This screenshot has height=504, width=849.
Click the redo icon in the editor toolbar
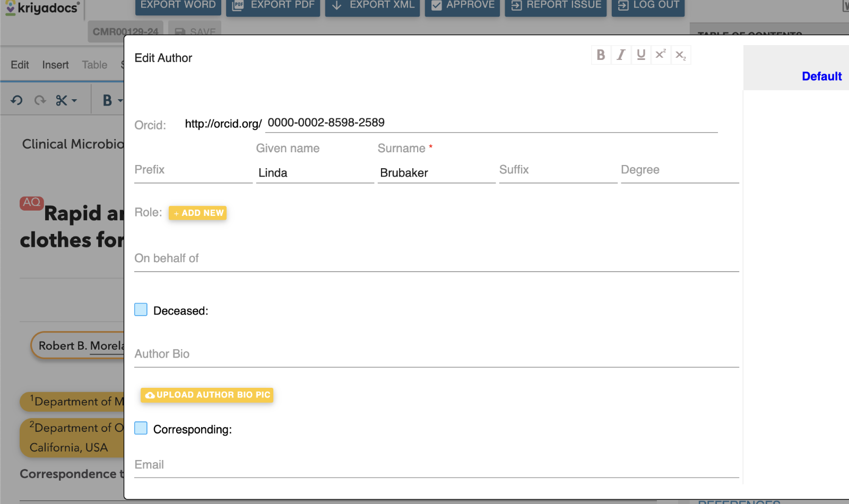point(40,100)
